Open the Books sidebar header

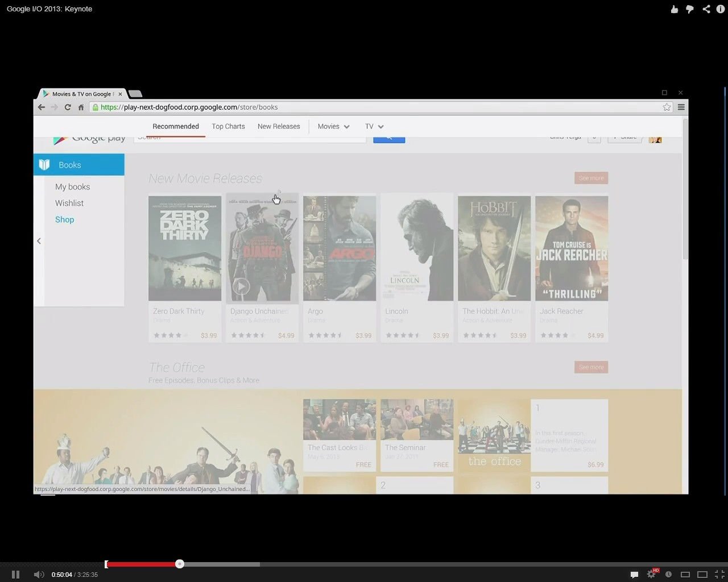[x=79, y=165]
